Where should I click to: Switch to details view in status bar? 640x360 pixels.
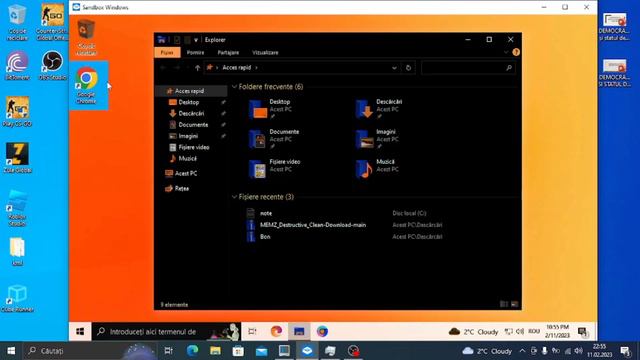pyautogui.click(x=504, y=304)
